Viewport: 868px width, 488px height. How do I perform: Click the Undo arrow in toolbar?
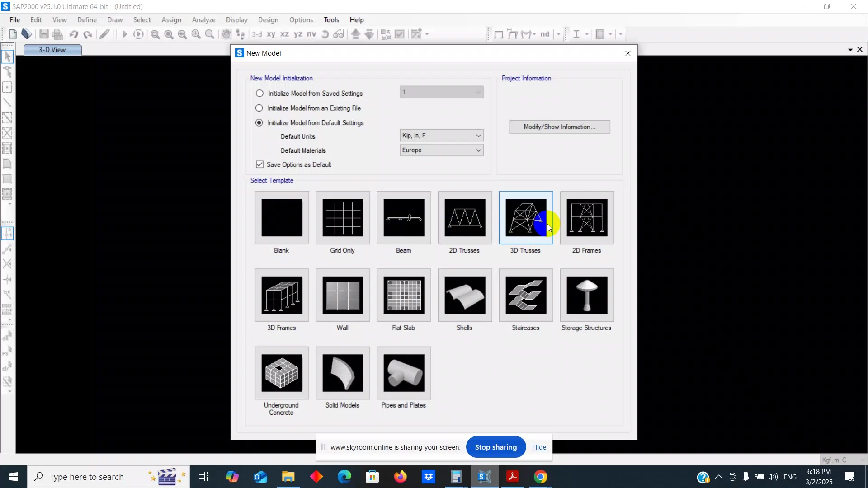click(x=74, y=34)
